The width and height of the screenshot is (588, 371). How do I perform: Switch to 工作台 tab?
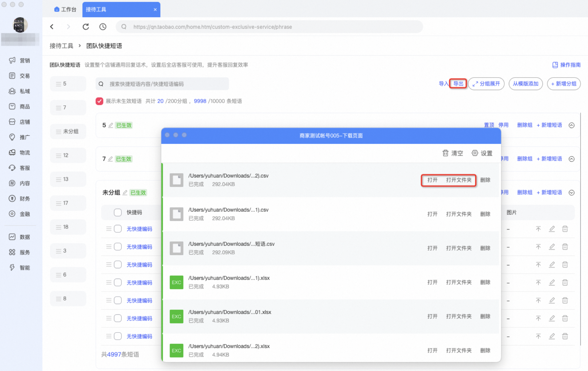65,9
